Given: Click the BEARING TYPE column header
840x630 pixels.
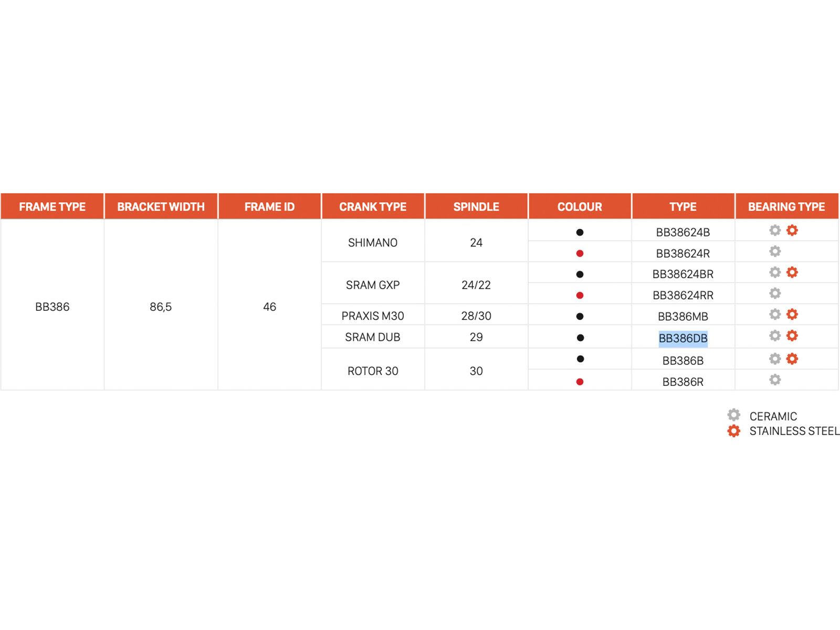Looking at the screenshot, I should [x=786, y=207].
